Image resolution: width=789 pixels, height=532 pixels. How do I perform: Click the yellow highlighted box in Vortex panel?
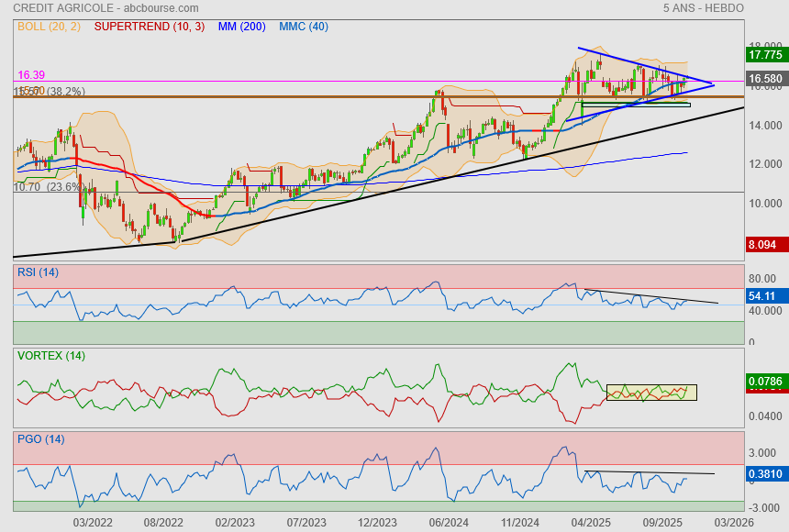click(x=651, y=392)
